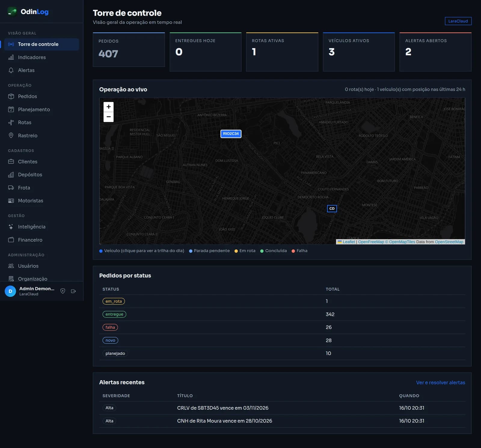481x448 pixels.
Task: Open Pedidos via its box icon
Action: (11, 96)
